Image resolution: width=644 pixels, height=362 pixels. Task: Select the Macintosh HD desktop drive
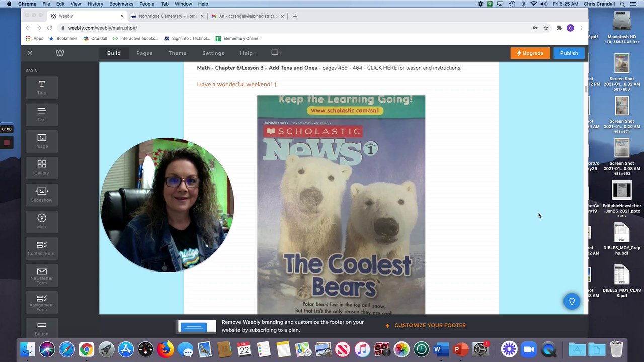tap(622, 27)
